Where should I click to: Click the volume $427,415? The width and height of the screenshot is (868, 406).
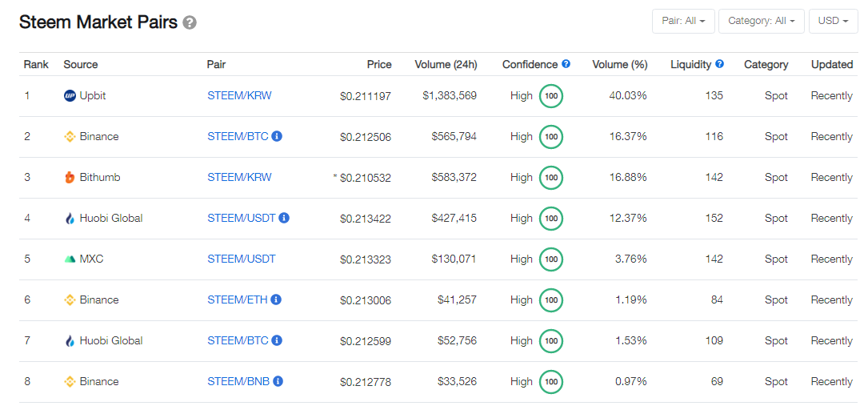454,219
